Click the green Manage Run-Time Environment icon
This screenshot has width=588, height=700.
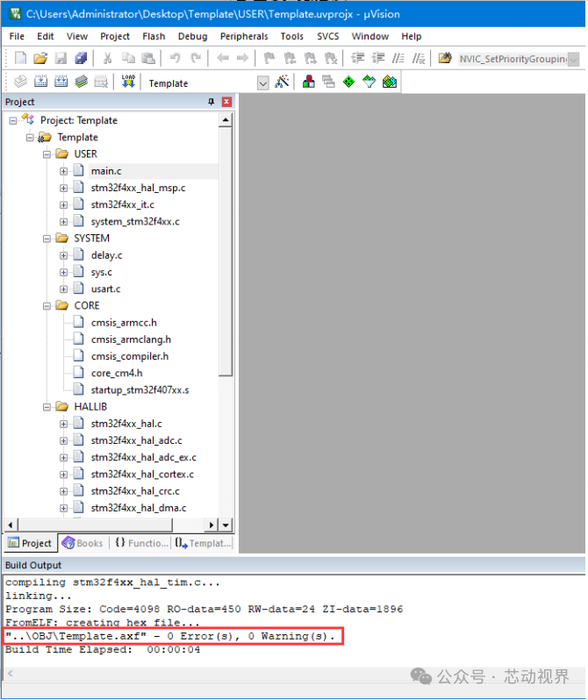(x=348, y=82)
